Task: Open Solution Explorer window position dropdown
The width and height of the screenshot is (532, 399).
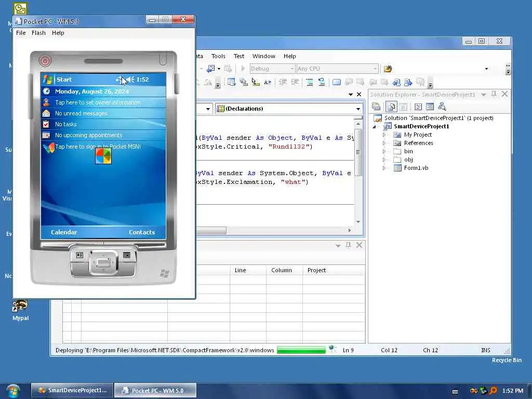Action: (x=484, y=95)
